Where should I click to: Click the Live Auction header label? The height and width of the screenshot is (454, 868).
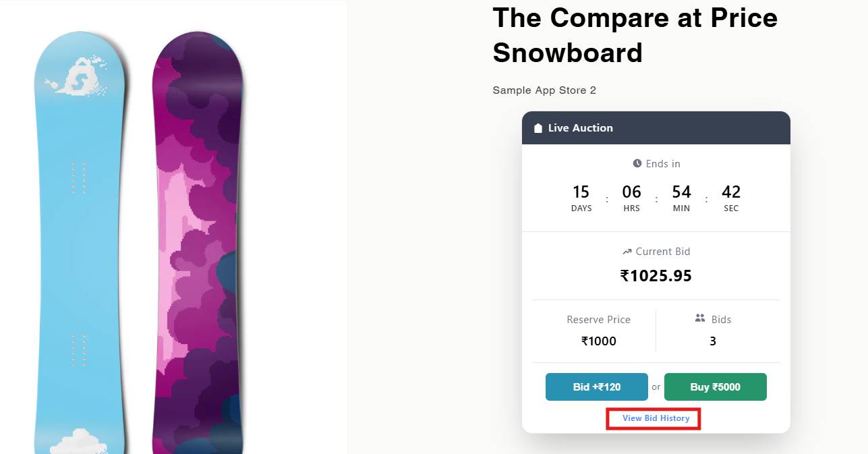tap(580, 128)
